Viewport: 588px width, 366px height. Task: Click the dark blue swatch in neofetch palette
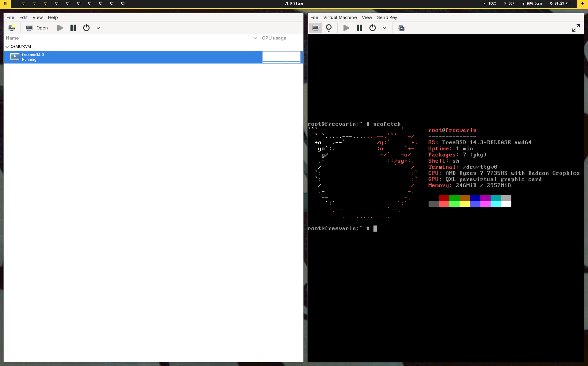(475, 198)
